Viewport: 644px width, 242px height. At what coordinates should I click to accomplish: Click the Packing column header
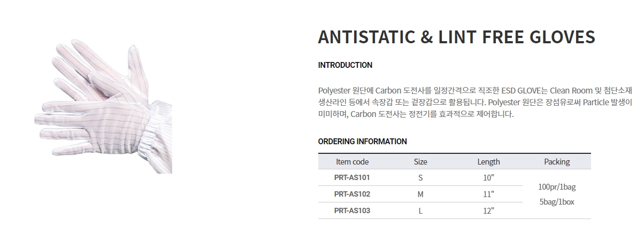tap(557, 162)
